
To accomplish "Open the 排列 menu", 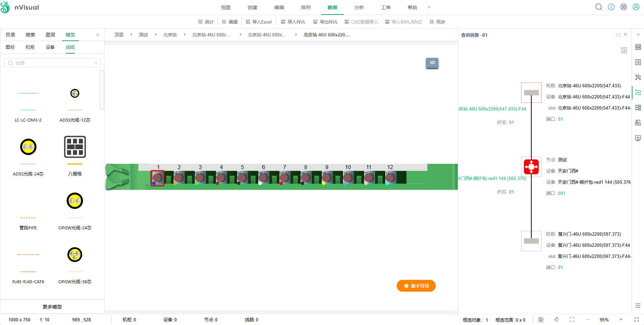I will pyautogui.click(x=306, y=7).
